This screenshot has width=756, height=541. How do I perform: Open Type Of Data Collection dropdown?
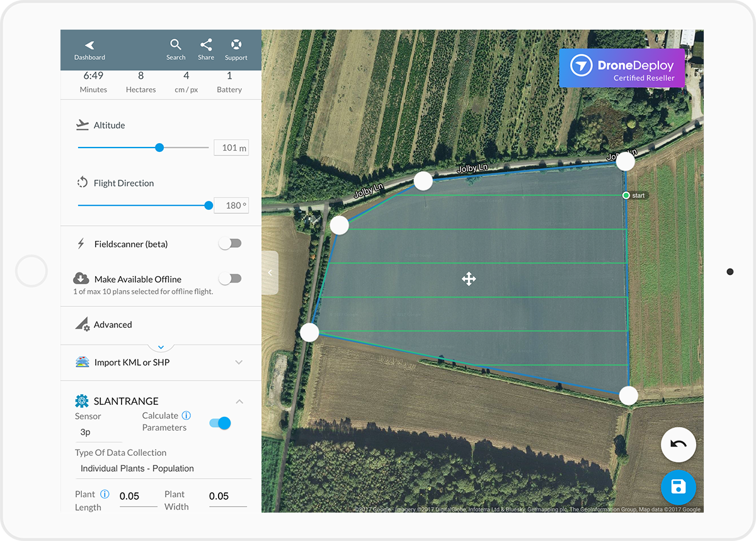pos(163,468)
